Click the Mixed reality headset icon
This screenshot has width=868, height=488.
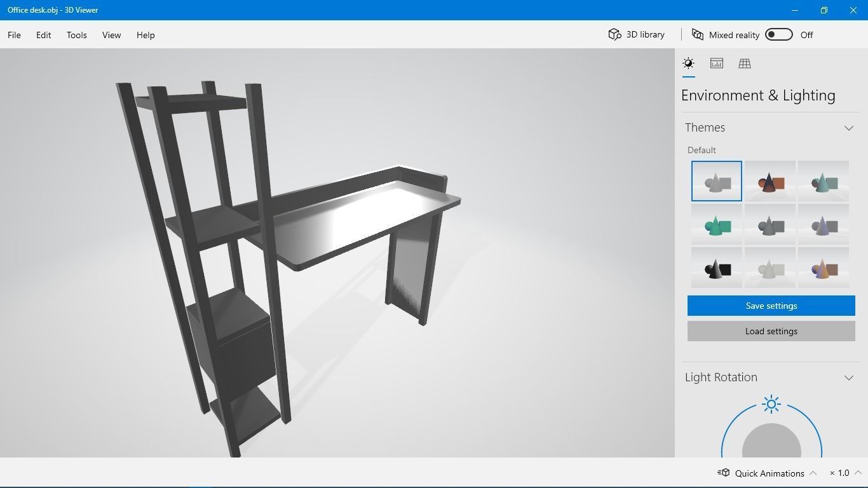(x=697, y=34)
